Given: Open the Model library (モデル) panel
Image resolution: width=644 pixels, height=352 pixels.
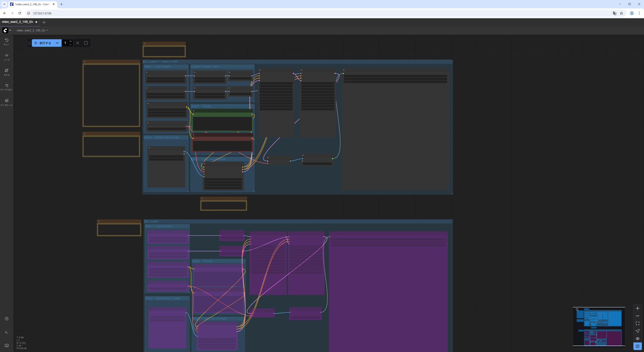Looking at the screenshot, I should point(7,72).
